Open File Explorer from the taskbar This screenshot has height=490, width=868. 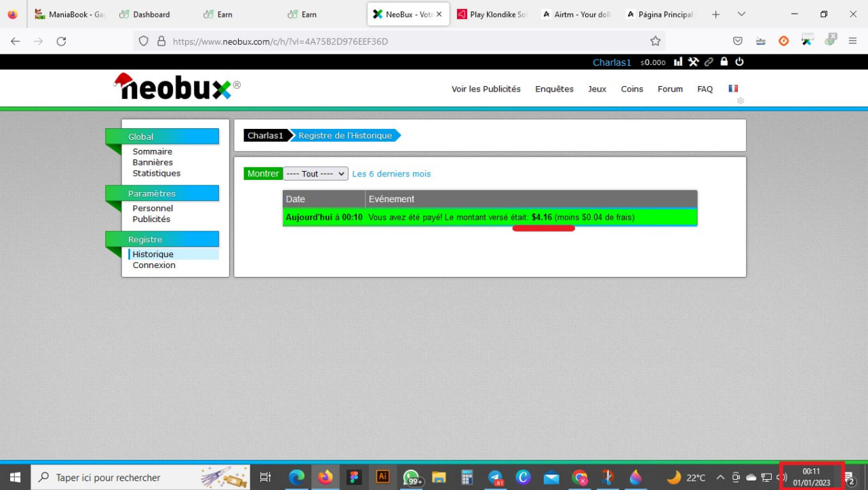pos(439,477)
